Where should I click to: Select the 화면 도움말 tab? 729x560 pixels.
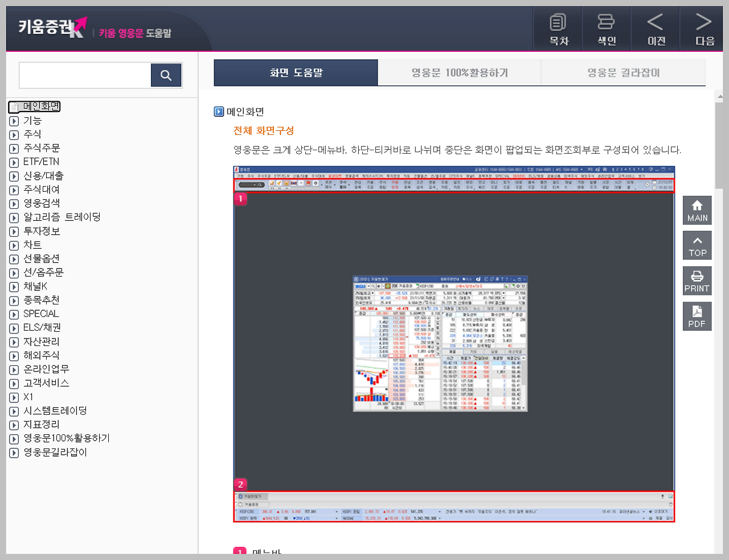coord(296,73)
